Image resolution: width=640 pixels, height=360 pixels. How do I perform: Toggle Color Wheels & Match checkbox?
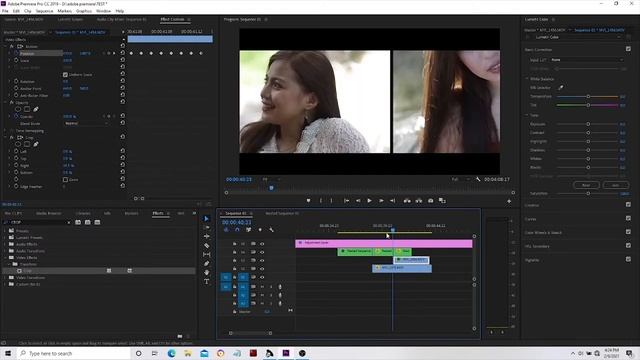point(628,232)
